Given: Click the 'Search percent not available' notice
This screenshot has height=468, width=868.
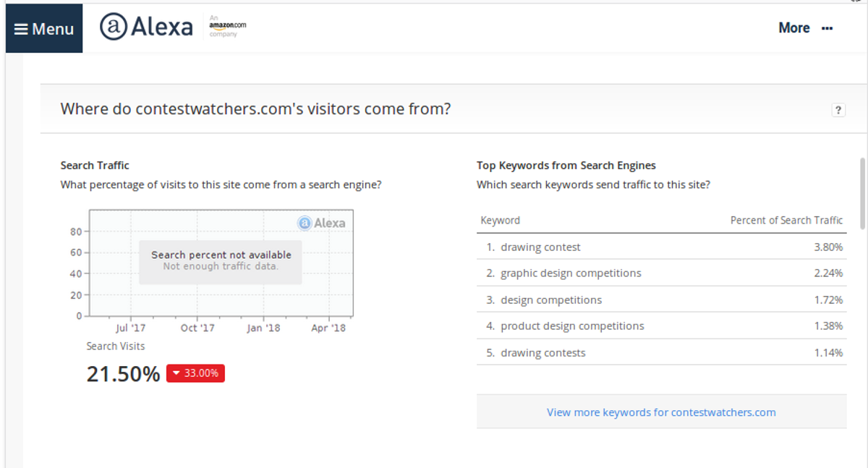Looking at the screenshot, I should (221, 260).
